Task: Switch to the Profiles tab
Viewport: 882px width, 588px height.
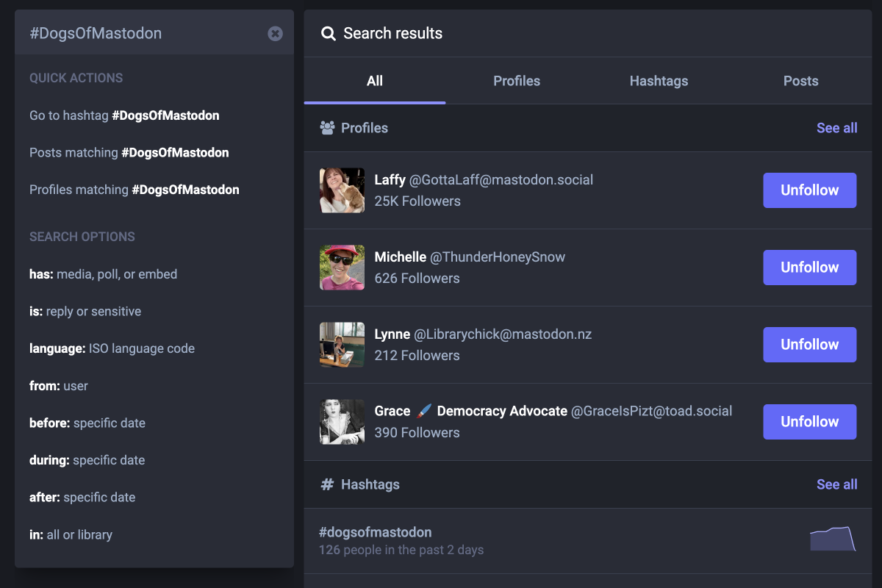Action: click(x=517, y=81)
